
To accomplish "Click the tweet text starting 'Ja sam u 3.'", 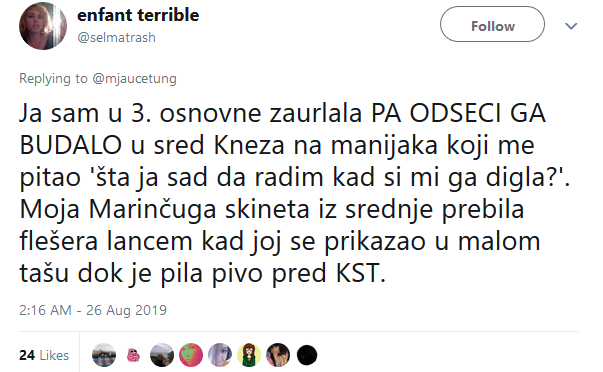I will point(295,194).
